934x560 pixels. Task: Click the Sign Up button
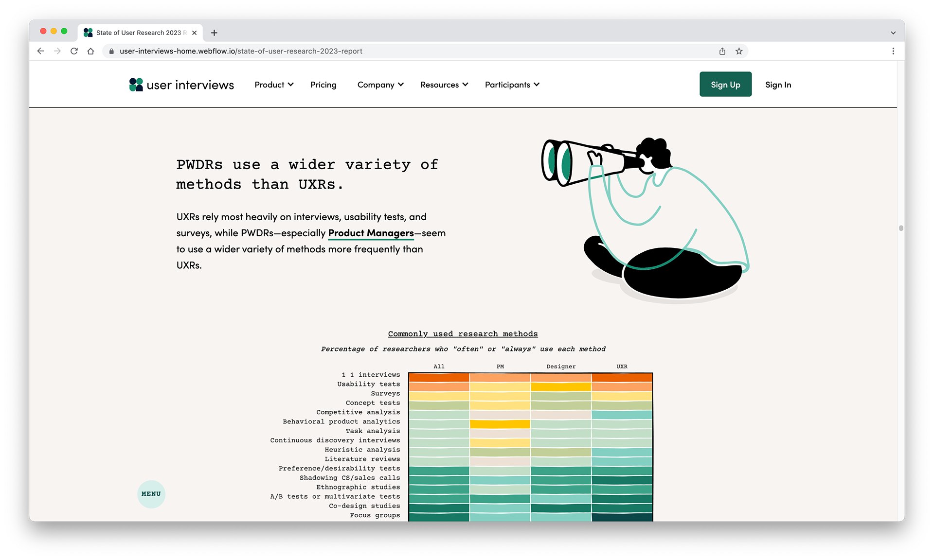point(725,84)
